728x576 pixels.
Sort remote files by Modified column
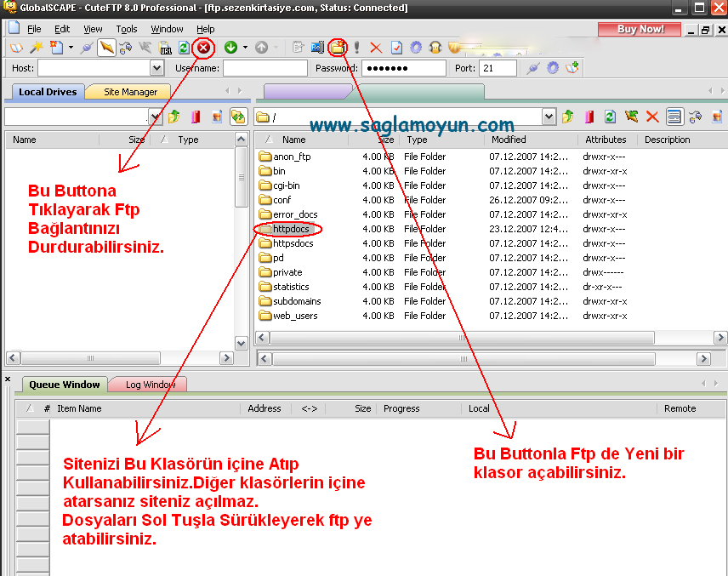[509, 140]
